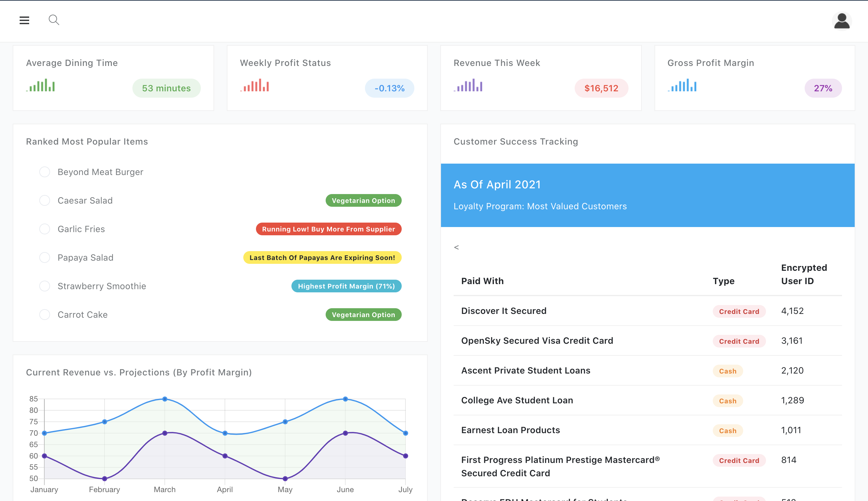868x501 pixels.
Task: Open the user profile avatar
Action: coord(841,21)
